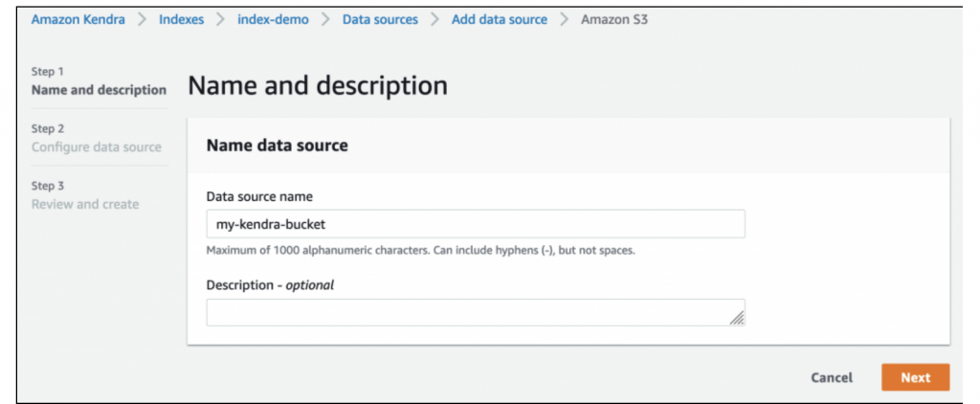Click chevron separator before Amazon S3
Image resolution: width=980 pixels, height=404 pixels.
pos(564,19)
